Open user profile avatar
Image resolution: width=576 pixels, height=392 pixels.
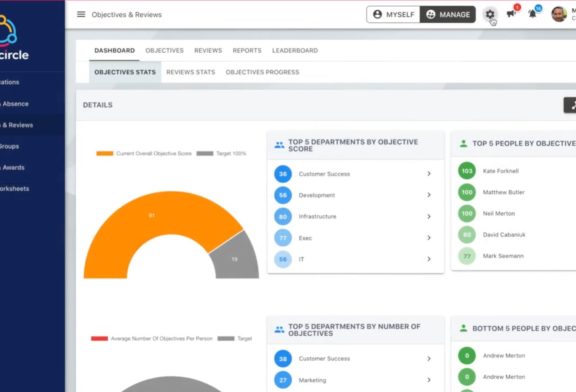pyautogui.click(x=559, y=14)
